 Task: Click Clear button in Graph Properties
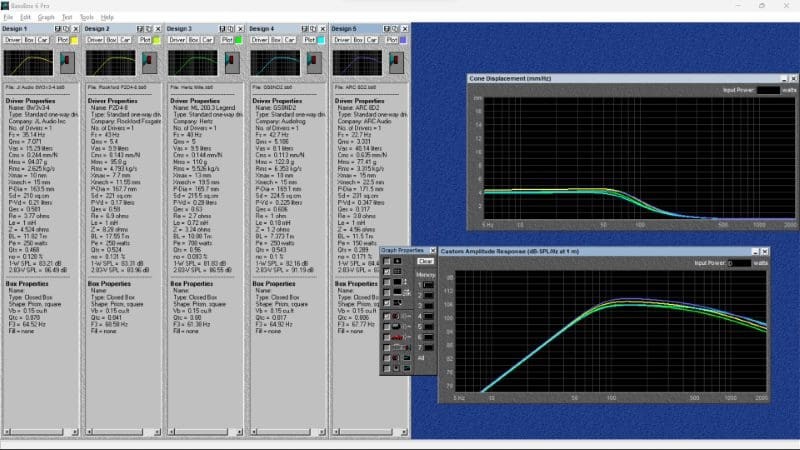[x=425, y=261]
